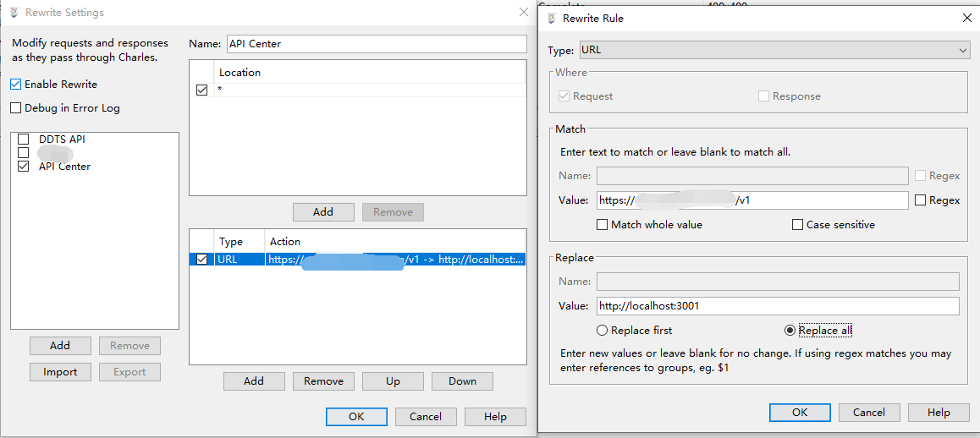Click Add below the Type/Action rules table
The image size is (980, 438).
click(x=254, y=381)
